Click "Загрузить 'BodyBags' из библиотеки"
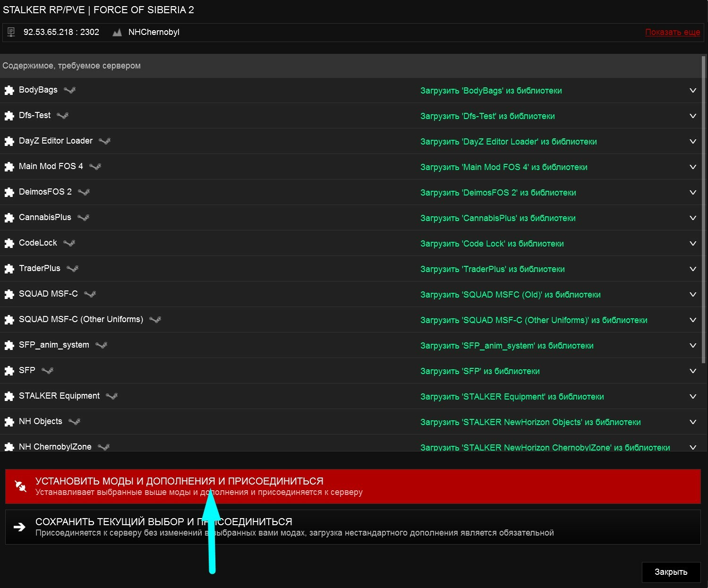 (491, 91)
